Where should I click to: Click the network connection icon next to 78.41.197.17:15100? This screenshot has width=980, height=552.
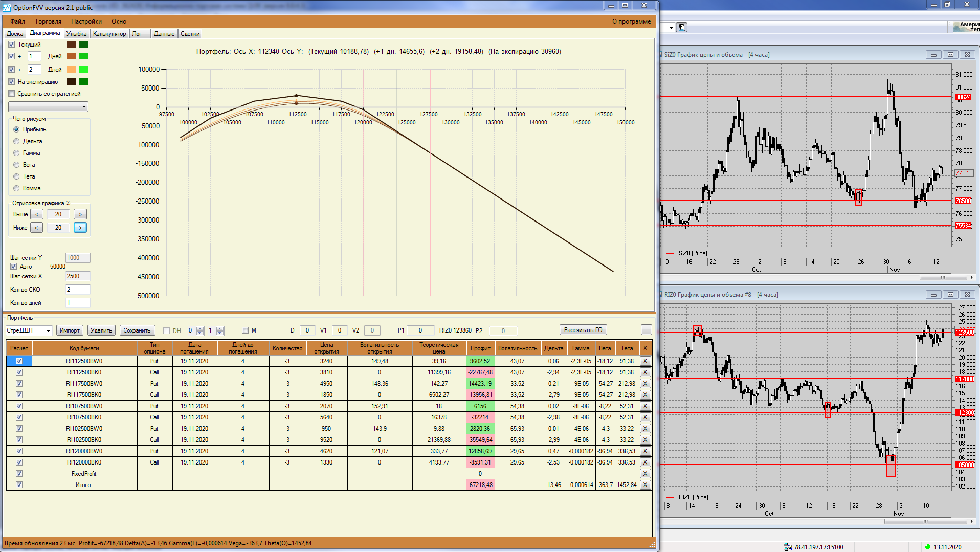[788, 547]
